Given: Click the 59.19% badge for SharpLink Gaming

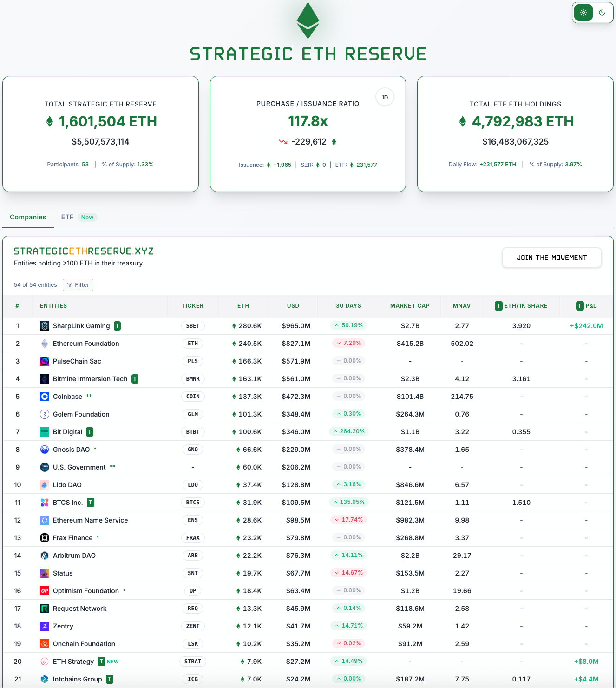Looking at the screenshot, I should (348, 325).
